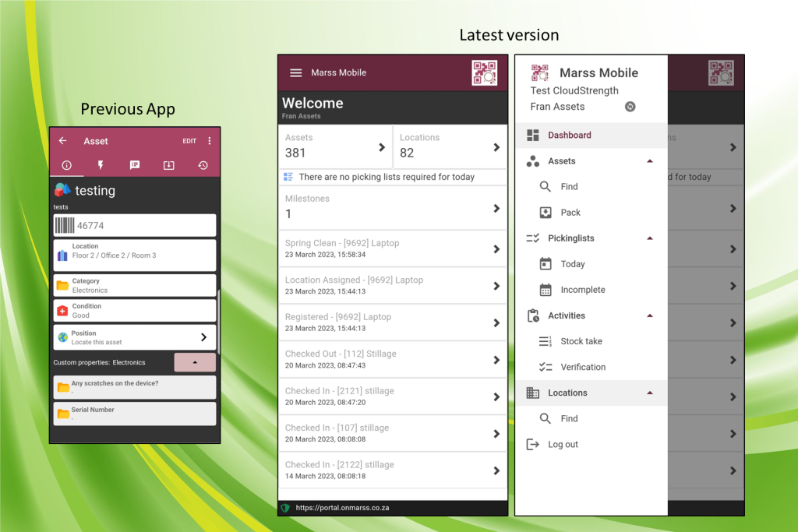Viewport: 798px width, 532px height.
Task: Select the download tab icon in Asset screen
Action: (x=169, y=165)
